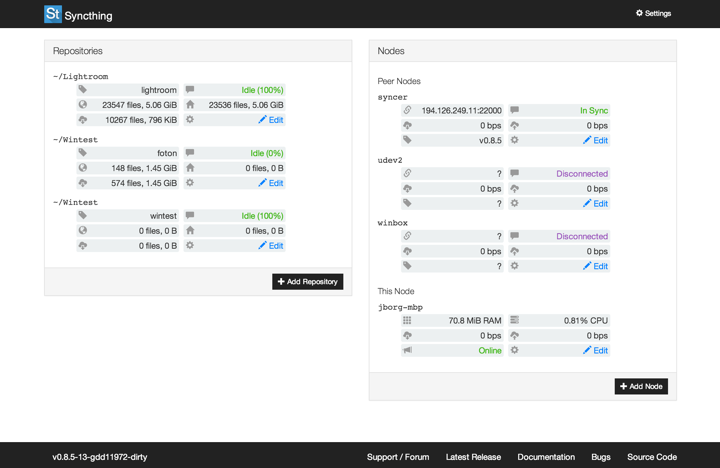Screen dimensions: 720x468
Task: Edit the udev2 node
Action: [595, 203]
